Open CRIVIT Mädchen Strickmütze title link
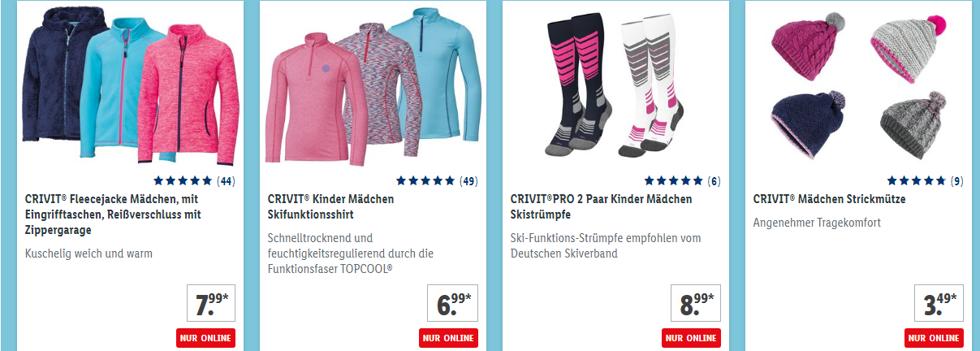Viewport: 980px width, 351px height. pyautogui.click(x=829, y=199)
